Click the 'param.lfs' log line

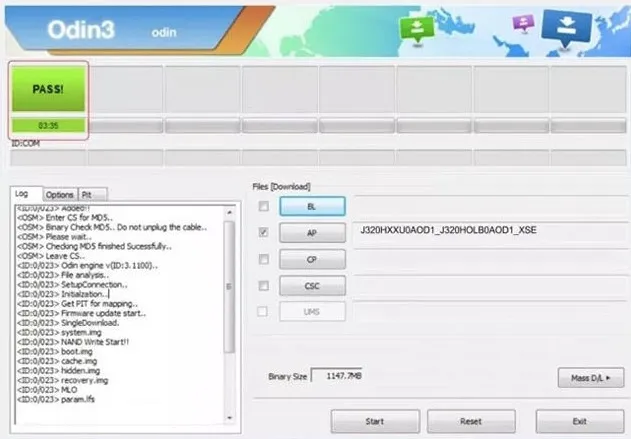tap(56, 399)
